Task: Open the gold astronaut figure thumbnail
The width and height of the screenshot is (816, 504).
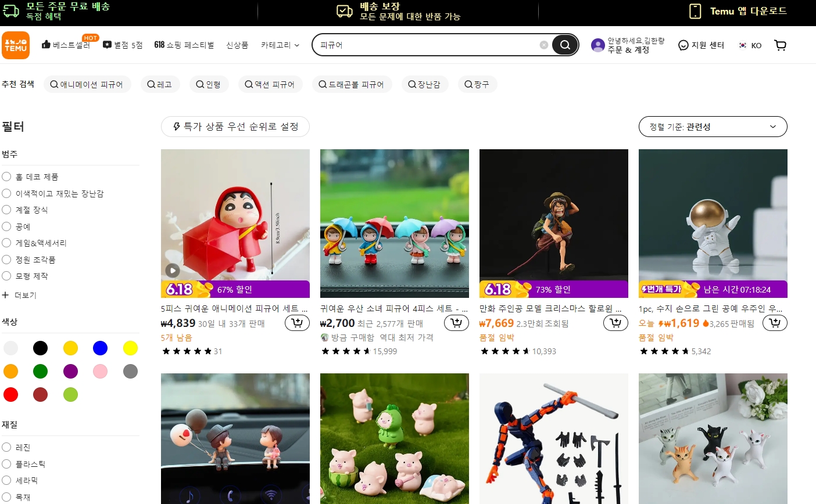Action: click(x=713, y=224)
